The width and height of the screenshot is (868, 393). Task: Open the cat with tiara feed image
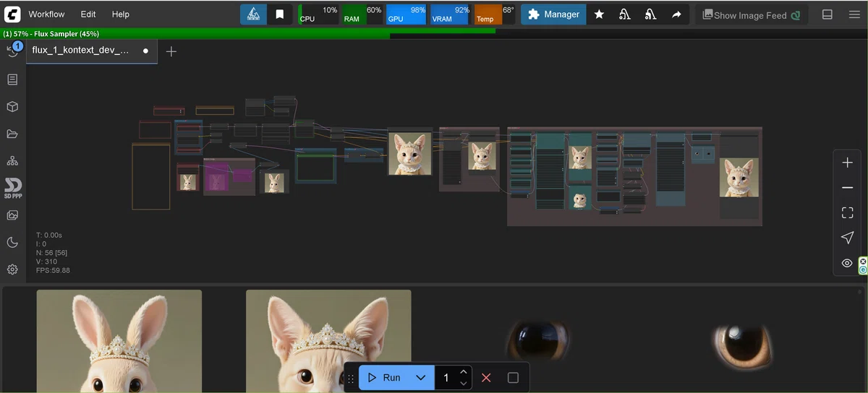[x=328, y=341]
